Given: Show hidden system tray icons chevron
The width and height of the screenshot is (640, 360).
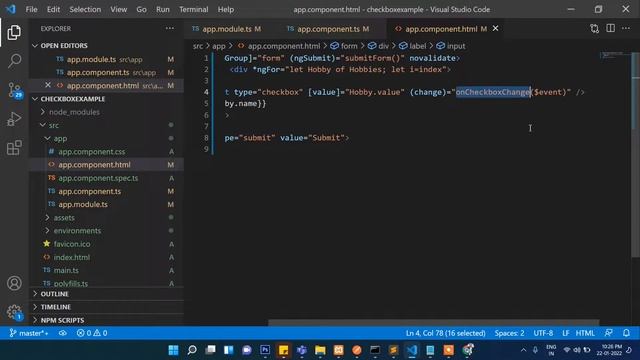Looking at the screenshot, I should [523, 350].
